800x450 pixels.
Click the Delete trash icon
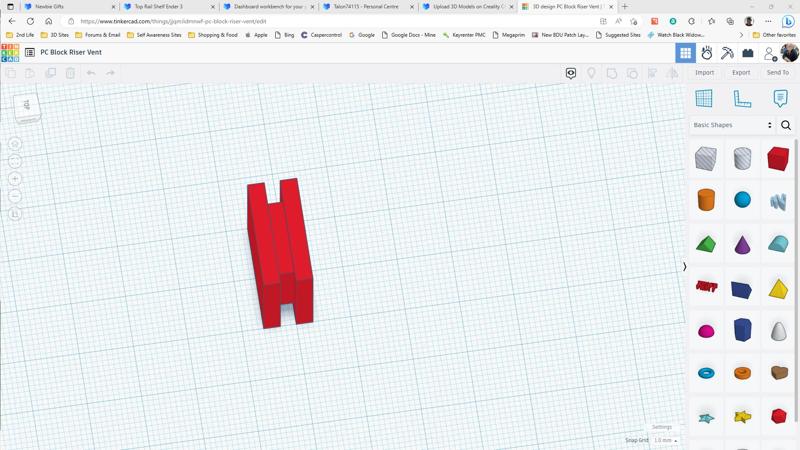70,73
